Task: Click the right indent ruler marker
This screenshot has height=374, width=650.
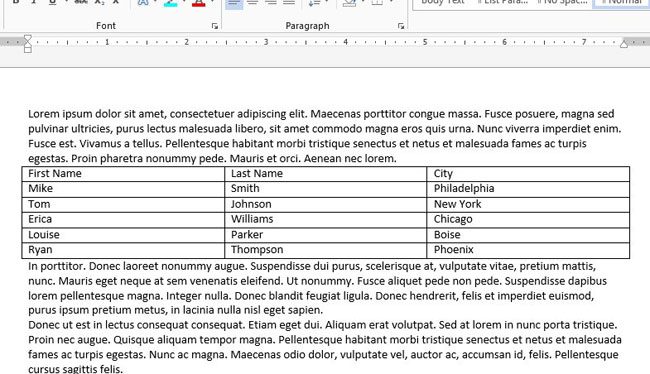Action: [624, 44]
